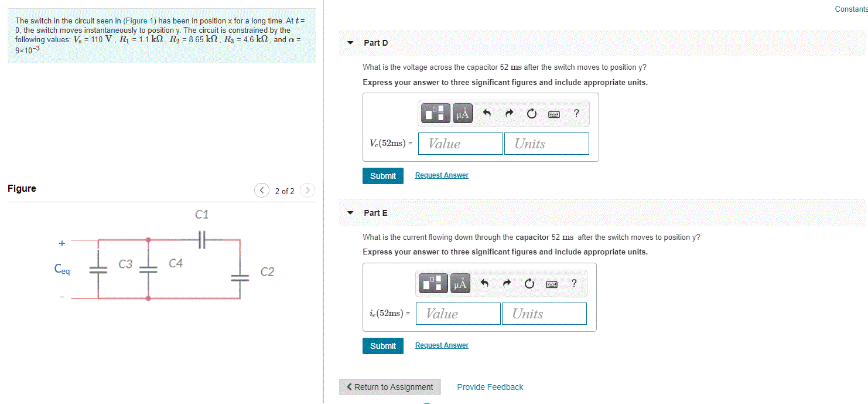Reset the Part D answer field
Viewport: 868px width, 404px height.
tap(531, 113)
